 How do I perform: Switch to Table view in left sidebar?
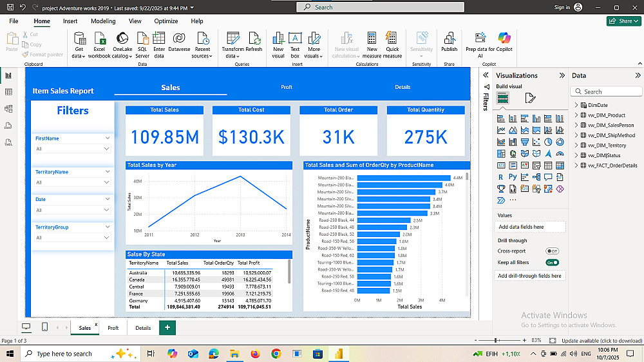point(9,92)
